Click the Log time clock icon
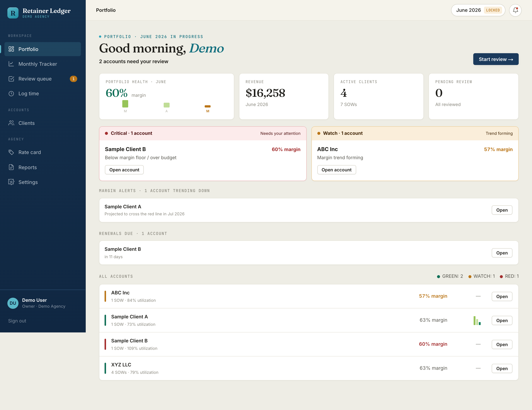Image resolution: width=532 pixels, height=410 pixels. (11, 93)
